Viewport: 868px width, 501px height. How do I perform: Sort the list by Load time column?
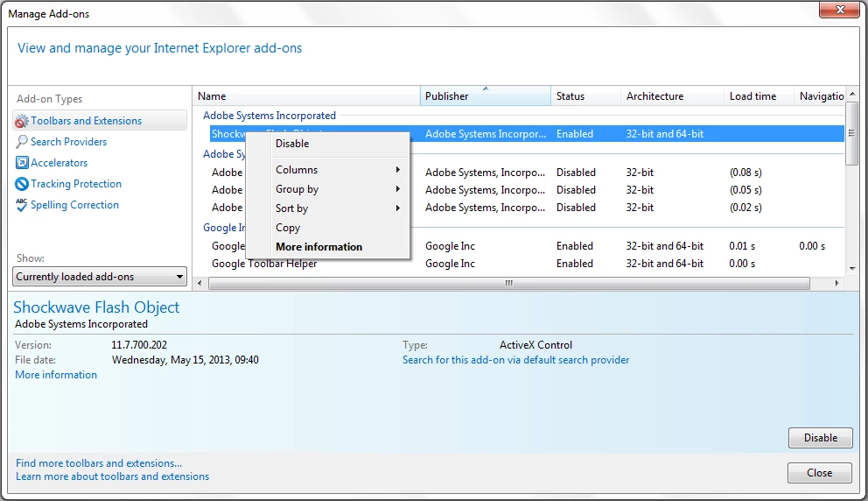tap(759, 95)
